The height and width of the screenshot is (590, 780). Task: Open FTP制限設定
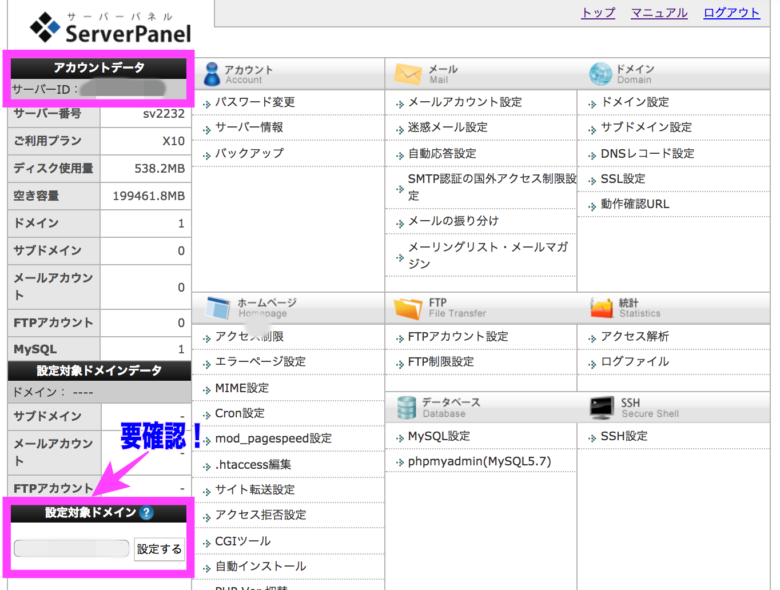click(x=441, y=362)
